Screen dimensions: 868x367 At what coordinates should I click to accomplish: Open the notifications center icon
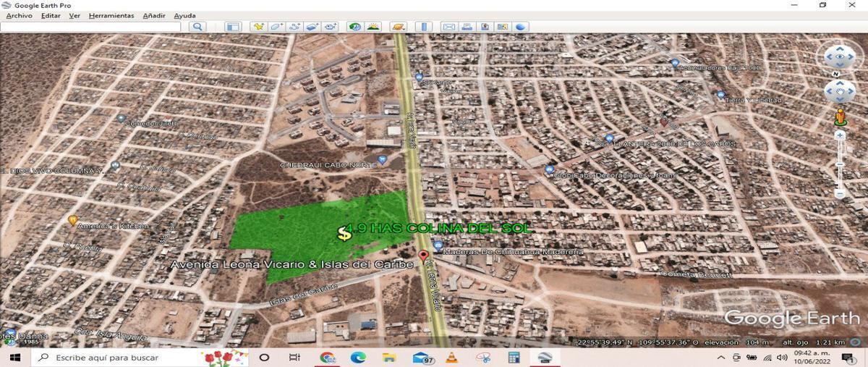(x=847, y=358)
